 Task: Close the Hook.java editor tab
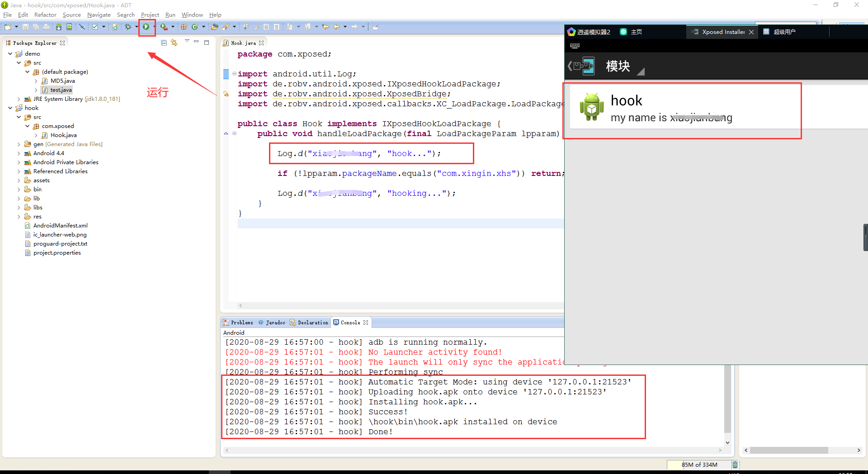[x=261, y=43]
